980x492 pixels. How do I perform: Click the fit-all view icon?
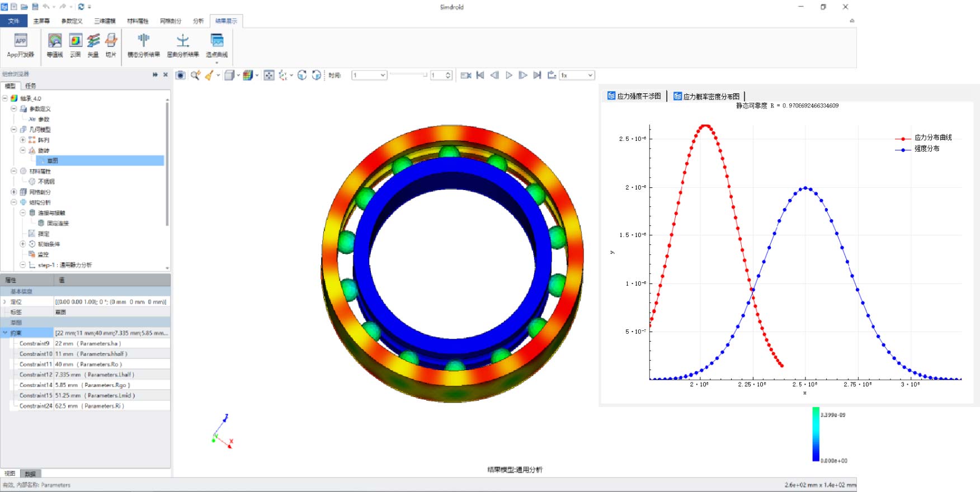pos(269,75)
